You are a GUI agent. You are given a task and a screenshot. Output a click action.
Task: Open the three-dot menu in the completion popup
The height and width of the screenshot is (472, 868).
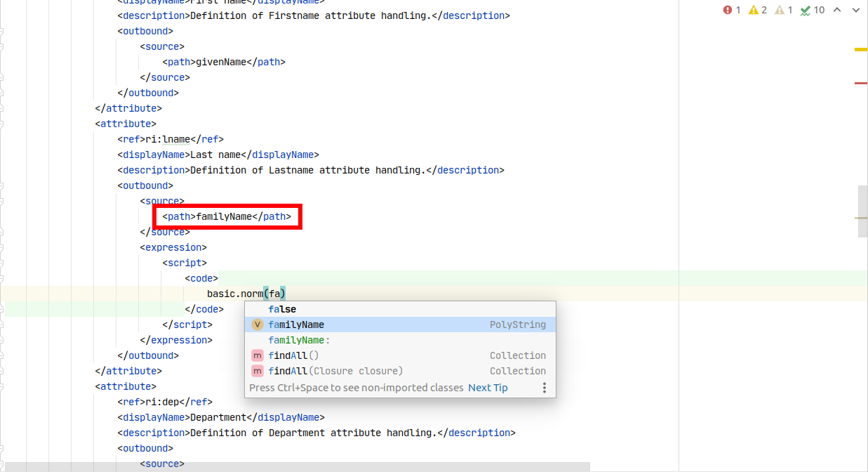tap(545, 387)
